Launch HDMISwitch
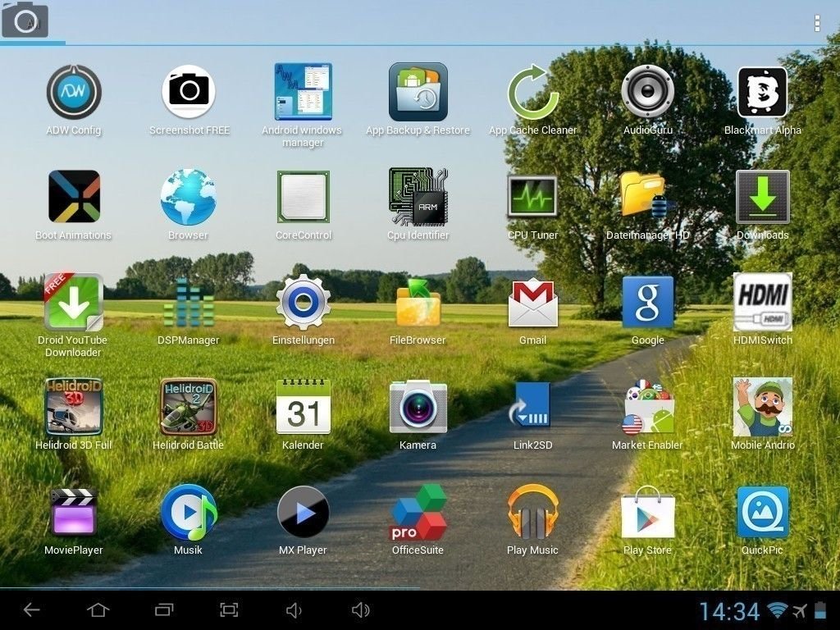Screen dimensions: 840x630 (762, 302)
